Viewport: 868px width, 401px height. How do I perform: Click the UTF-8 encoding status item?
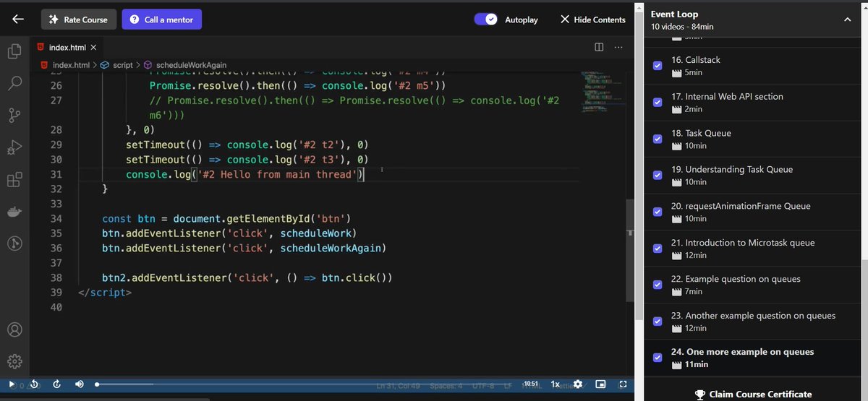coord(482,386)
